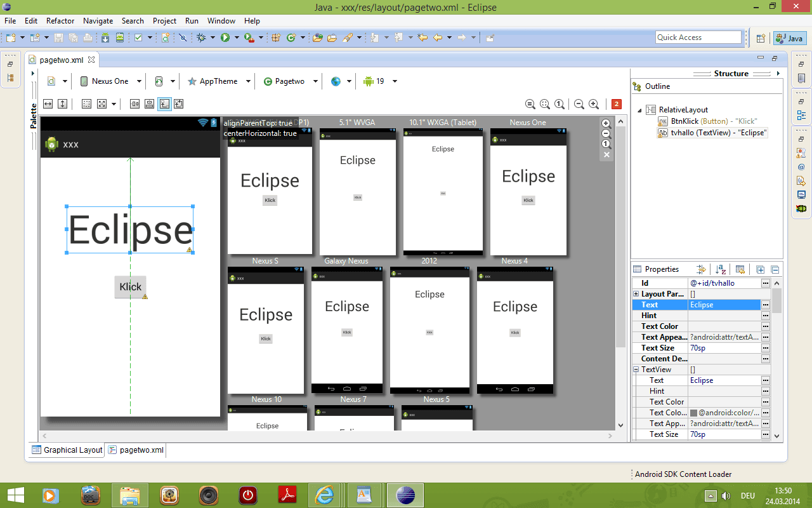The width and height of the screenshot is (812, 508).
Task: Click the Back navigation arrow icon
Action: pyautogui.click(x=438, y=38)
